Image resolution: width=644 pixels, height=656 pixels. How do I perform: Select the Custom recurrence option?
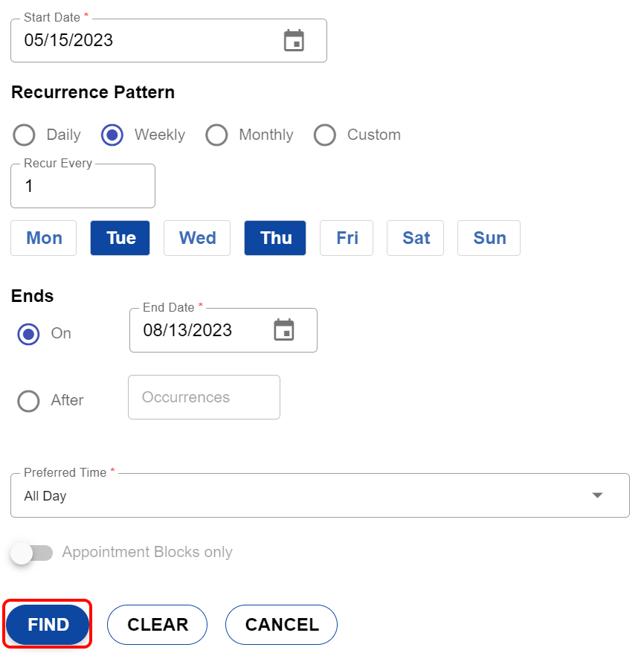325,135
